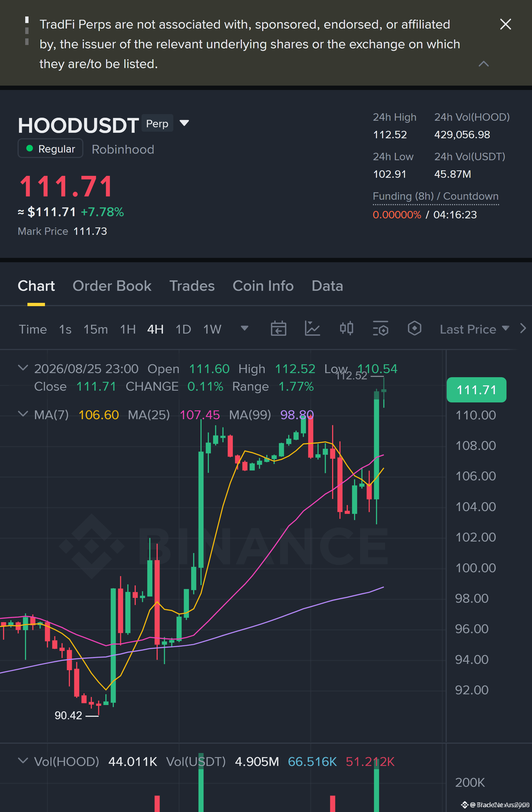Open the Trades tab
Screen dimensions: 532x812
point(192,286)
